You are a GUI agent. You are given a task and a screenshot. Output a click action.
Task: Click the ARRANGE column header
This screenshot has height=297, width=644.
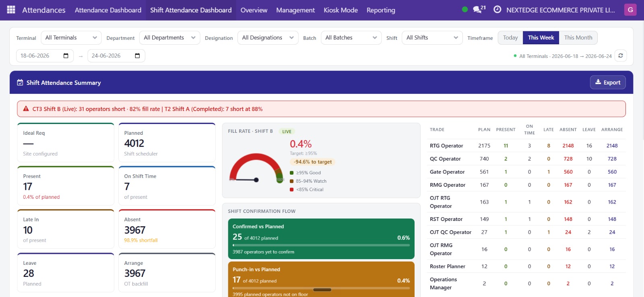tap(612, 130)
